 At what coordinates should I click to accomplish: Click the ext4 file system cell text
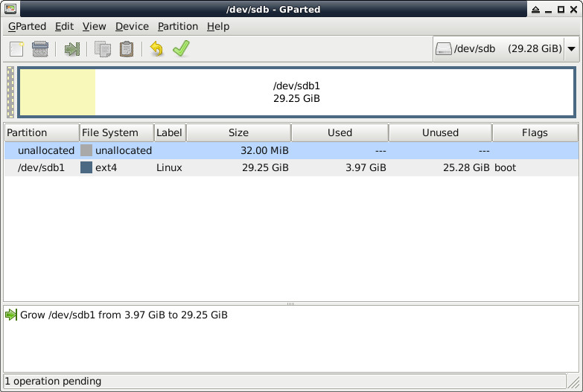pos(106,167)
